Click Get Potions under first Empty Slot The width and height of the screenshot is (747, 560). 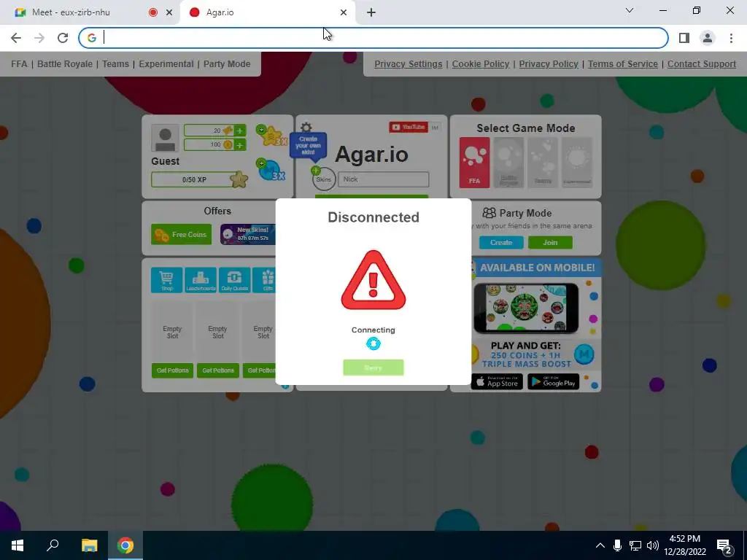[x=172, y=370]
